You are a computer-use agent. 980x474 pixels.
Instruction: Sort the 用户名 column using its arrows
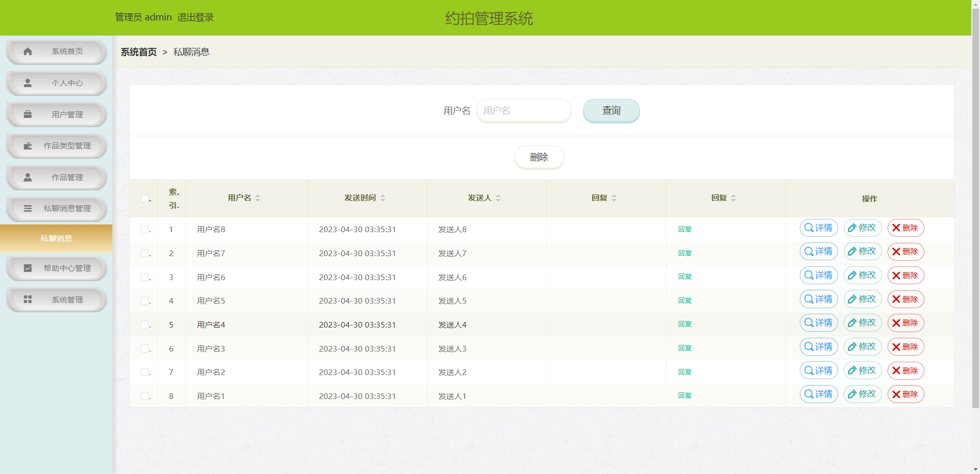pyautogui.click(x=258, y=198)
